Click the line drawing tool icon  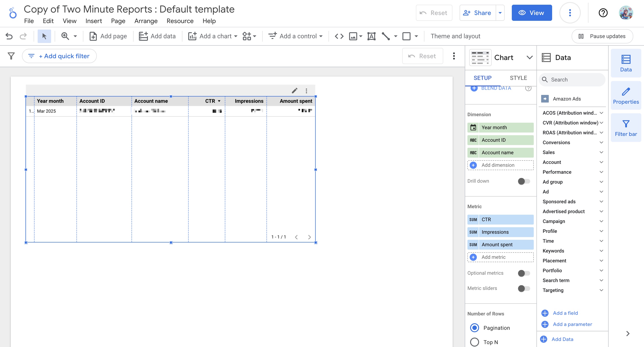(x=386, y=36)
